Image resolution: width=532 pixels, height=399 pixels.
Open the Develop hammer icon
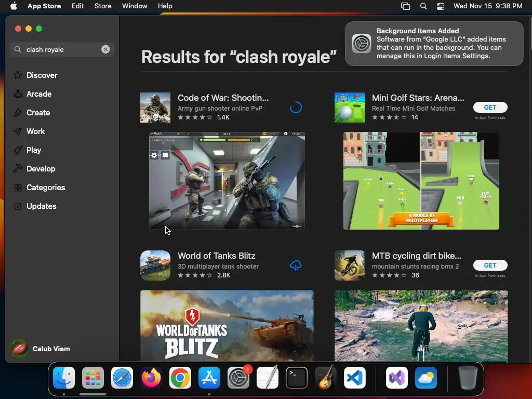(18, 169)
